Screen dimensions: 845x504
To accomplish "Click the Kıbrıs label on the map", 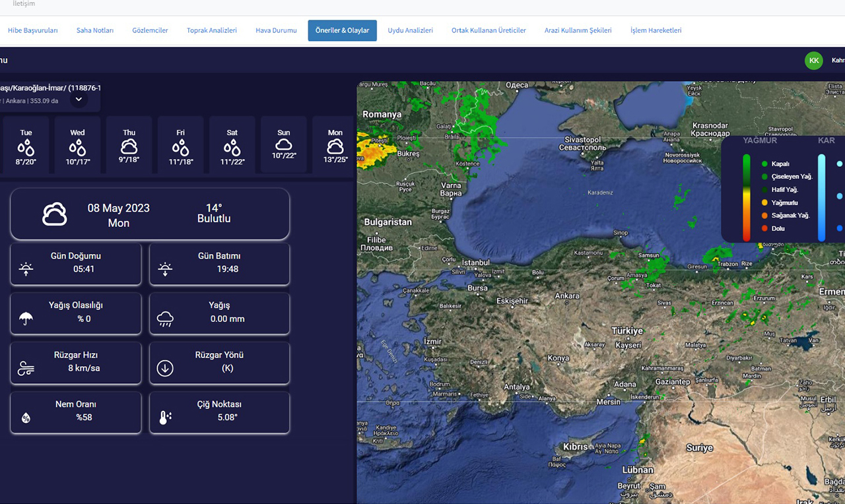I will pos(575,447).
